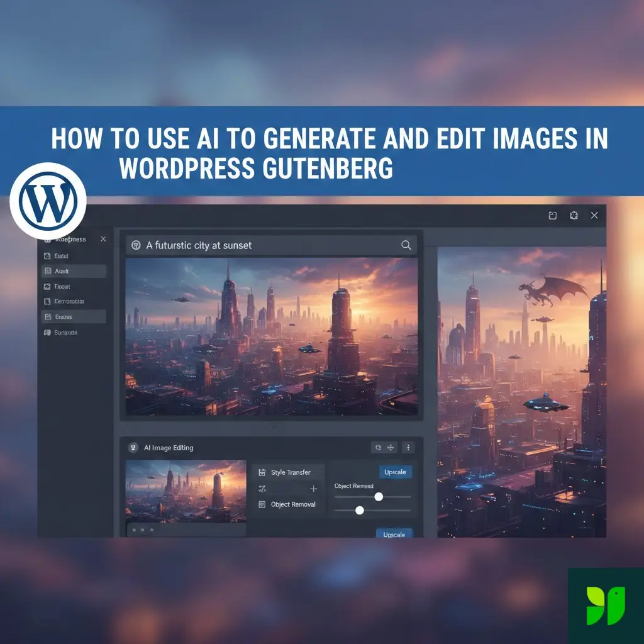This screenshot has width=644, height=644.
Task: Click the sparkle icon in the editing panel header
Action: point(378,447)
